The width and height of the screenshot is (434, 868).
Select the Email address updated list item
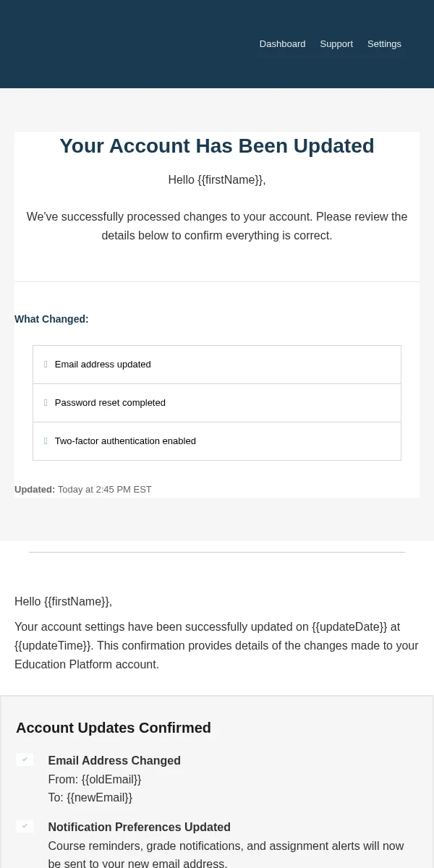[x=217, y=365]
